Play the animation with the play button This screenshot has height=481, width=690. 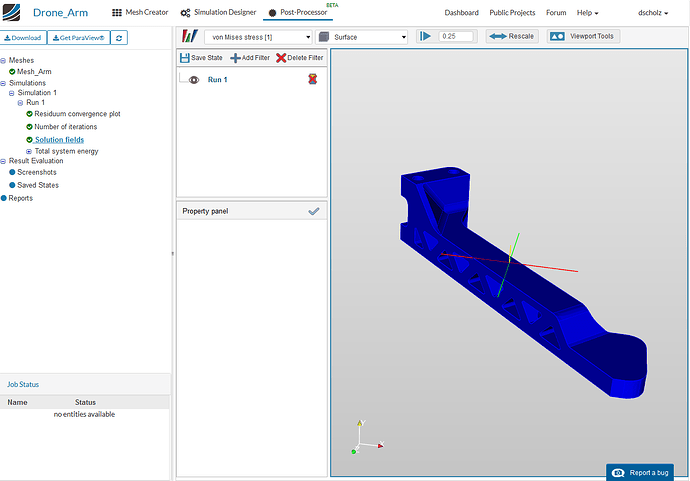click(x=425, y=36)
